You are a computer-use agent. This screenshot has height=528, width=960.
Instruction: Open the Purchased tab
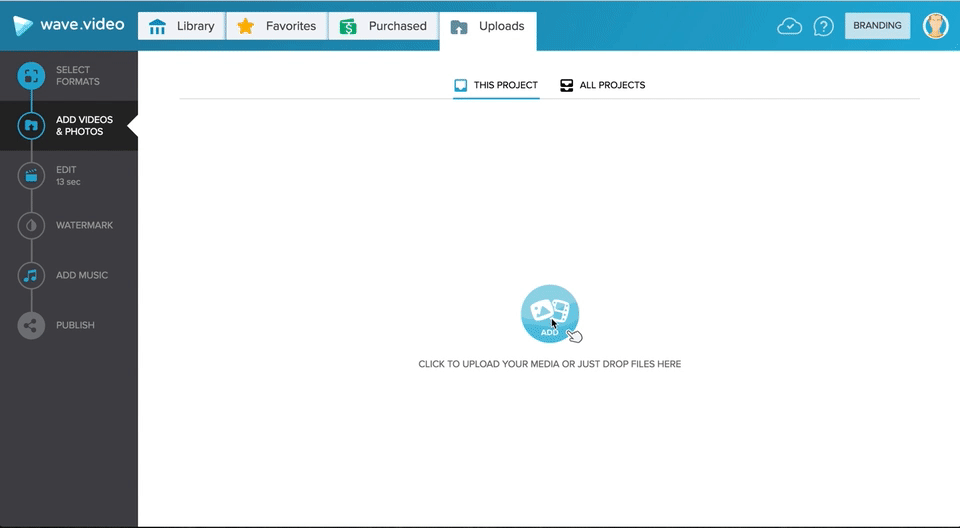[383, 26]
